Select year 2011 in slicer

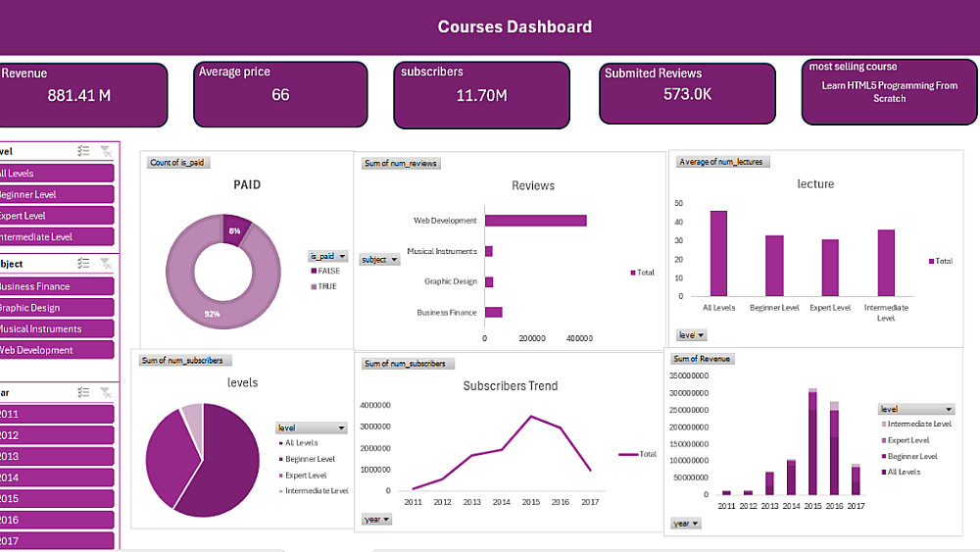[56, 414]
